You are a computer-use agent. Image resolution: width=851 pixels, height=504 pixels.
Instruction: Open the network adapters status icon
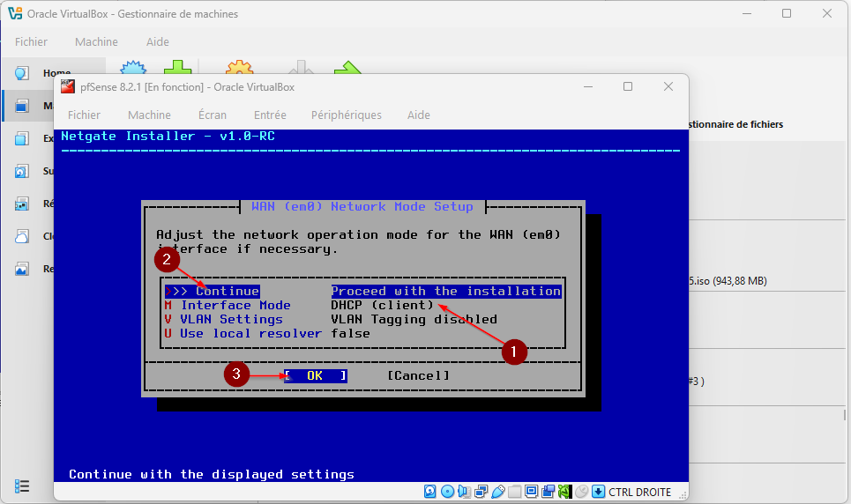point(481,492)
